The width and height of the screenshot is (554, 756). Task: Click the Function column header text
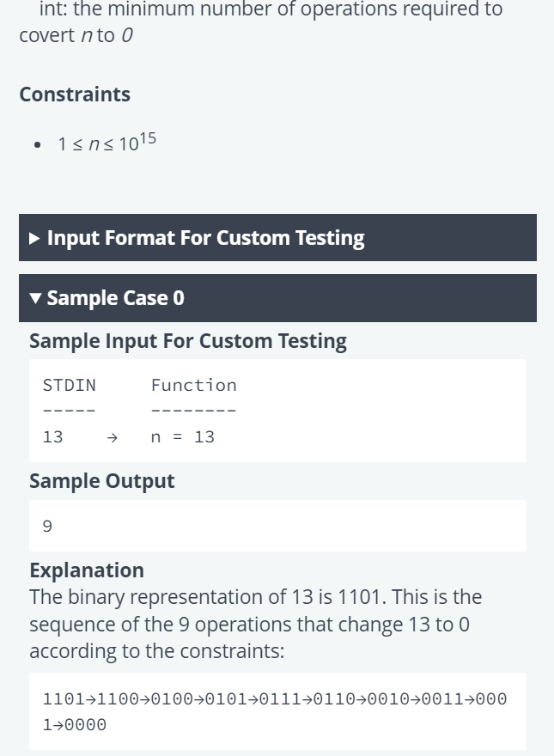[x=194, y=385]
